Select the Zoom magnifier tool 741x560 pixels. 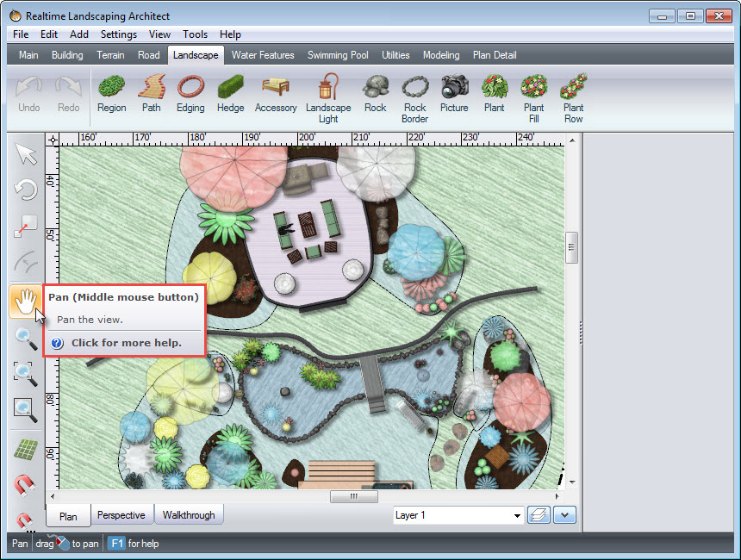click(x=26, y=339)
